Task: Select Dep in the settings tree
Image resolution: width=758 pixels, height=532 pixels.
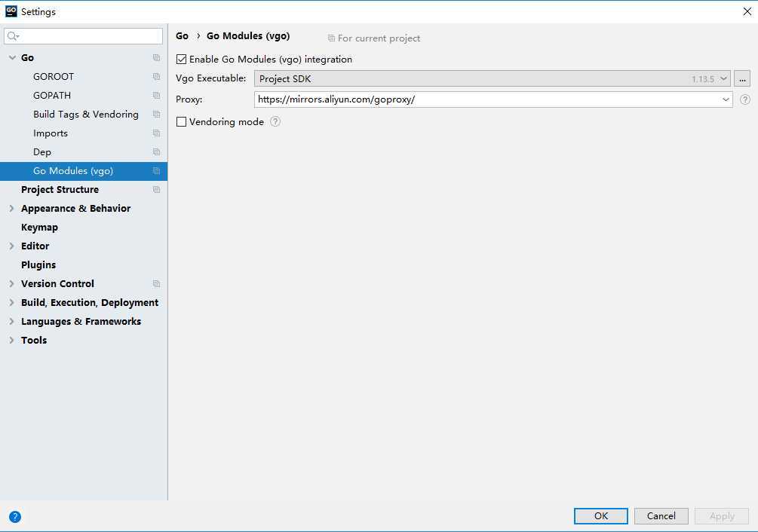Action: point(42,151)
